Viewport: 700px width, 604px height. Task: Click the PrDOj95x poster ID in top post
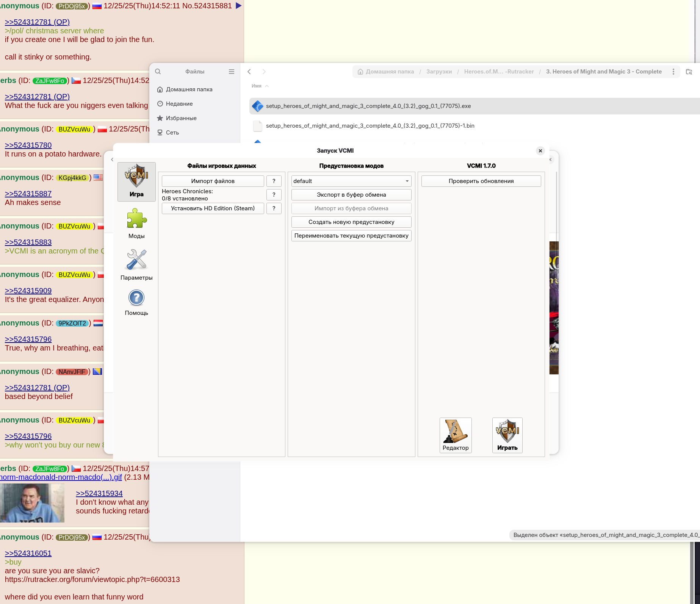coord(72,6)
